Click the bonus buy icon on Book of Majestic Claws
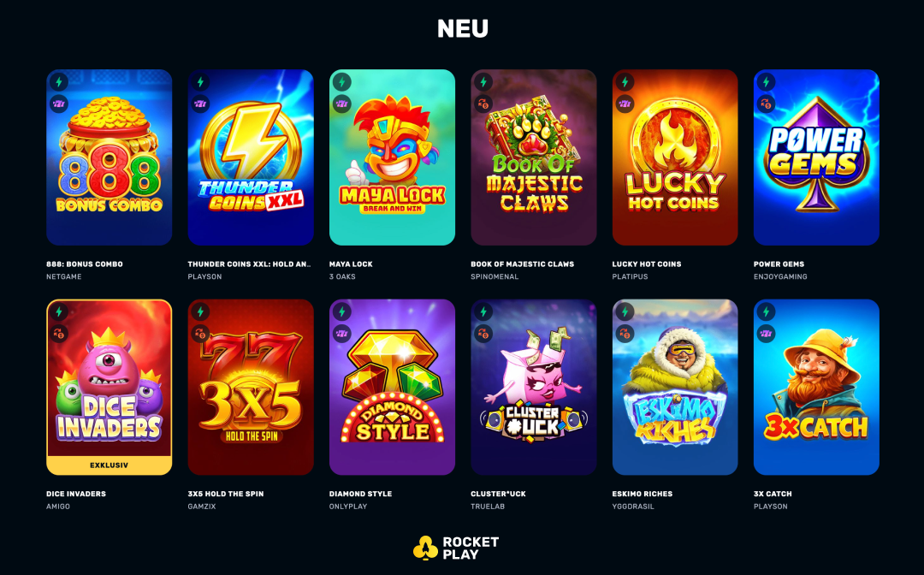 point(483,104)
